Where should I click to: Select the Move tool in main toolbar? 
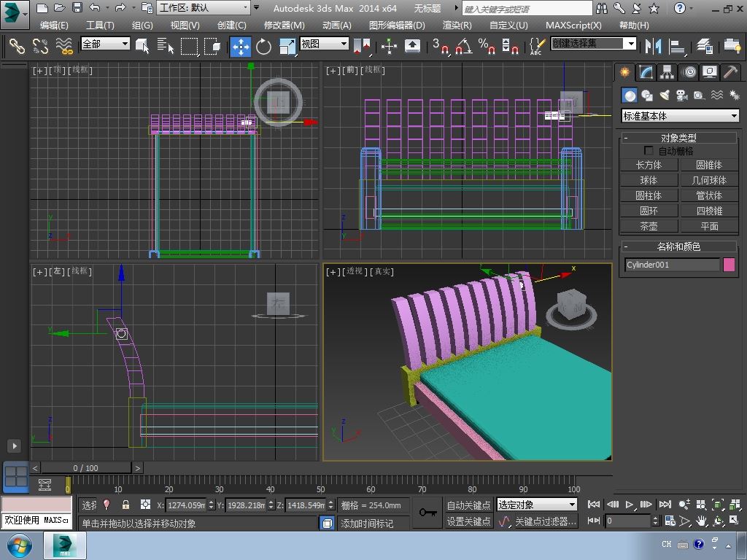[241, 47]
